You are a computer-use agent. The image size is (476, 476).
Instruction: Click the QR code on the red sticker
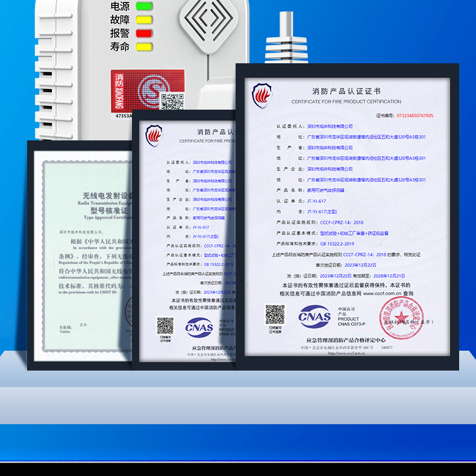click(172, 102)
